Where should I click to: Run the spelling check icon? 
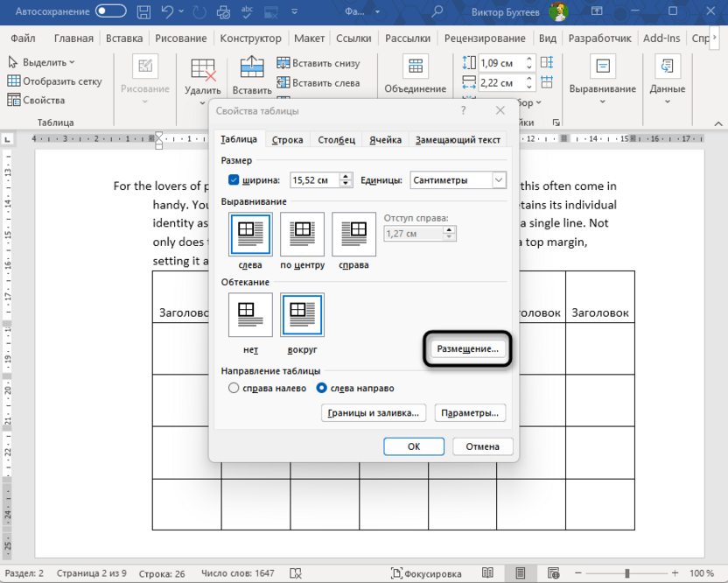[247, 11]
